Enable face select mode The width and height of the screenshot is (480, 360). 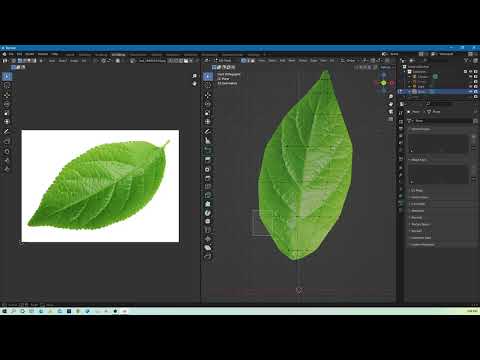click(x=253, y=61)
